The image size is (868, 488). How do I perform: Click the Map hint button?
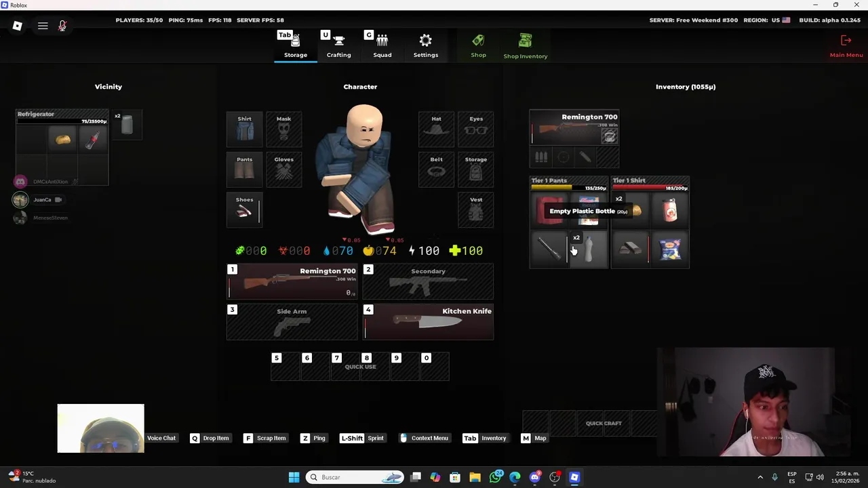pyautogui.click(x=534, y=439)
